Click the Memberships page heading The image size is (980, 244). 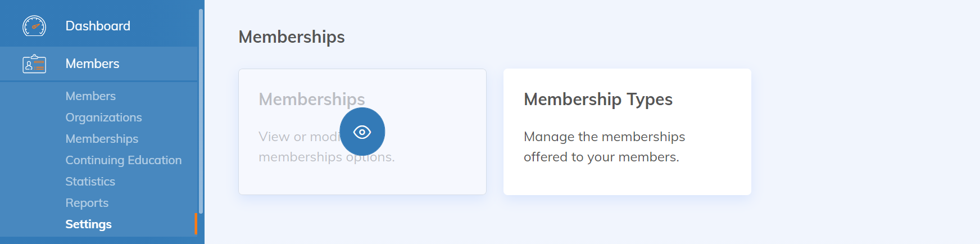[x=291, y=37]
